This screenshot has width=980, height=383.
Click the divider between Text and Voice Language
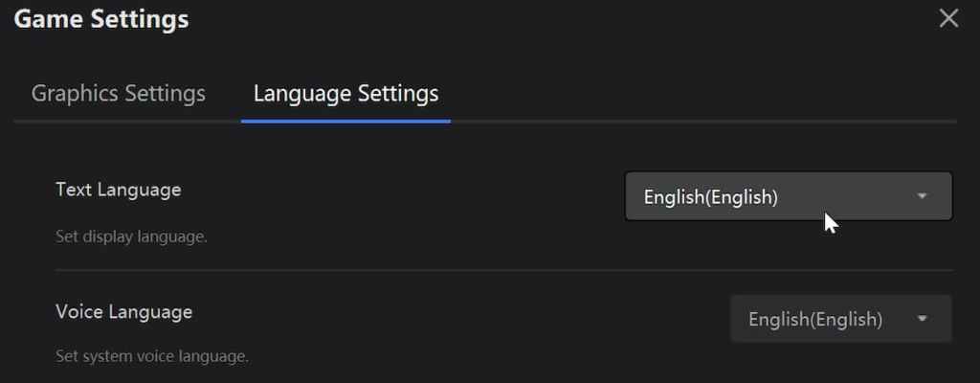tap(479, 270)
